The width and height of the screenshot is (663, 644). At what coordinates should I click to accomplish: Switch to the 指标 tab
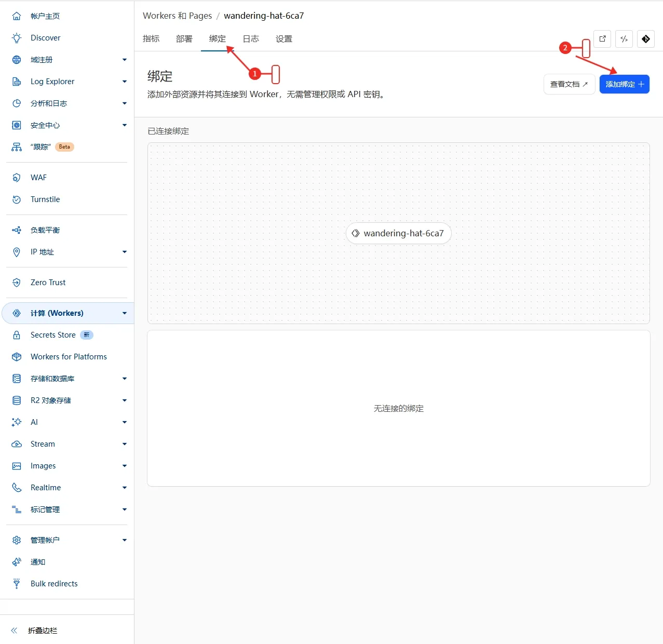pyautogui.click(x=151, y=39)
